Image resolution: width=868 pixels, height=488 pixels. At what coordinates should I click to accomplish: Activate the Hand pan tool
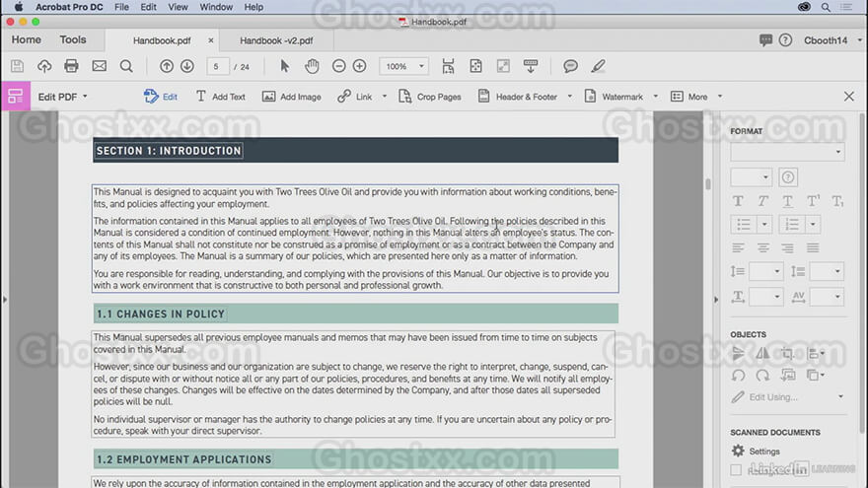click(312, 66)
